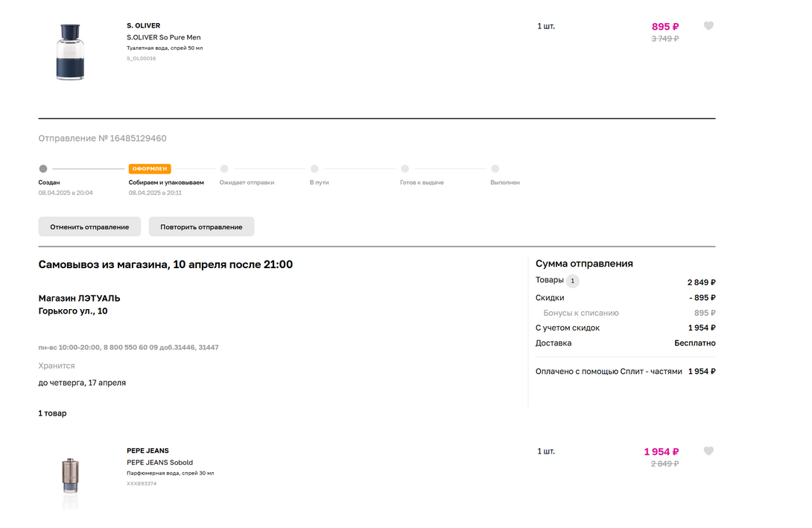Open the S.OLIVER perfume bottle thumbnail
Screen dimensions: 812x528
(x=71, y=52)
